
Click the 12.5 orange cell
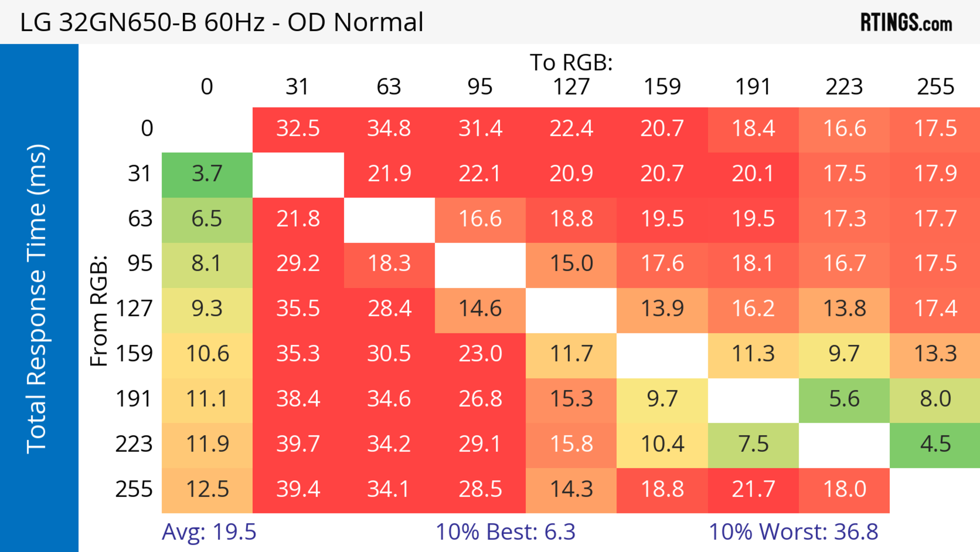pyautogui.click(x=207, y=490)
